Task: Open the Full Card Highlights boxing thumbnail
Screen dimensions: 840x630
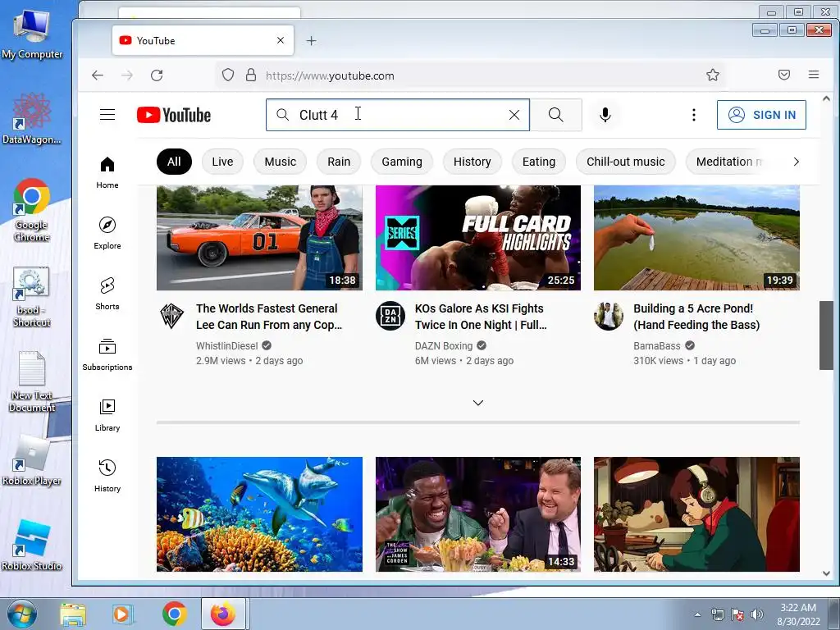Action: pos(478,238)
